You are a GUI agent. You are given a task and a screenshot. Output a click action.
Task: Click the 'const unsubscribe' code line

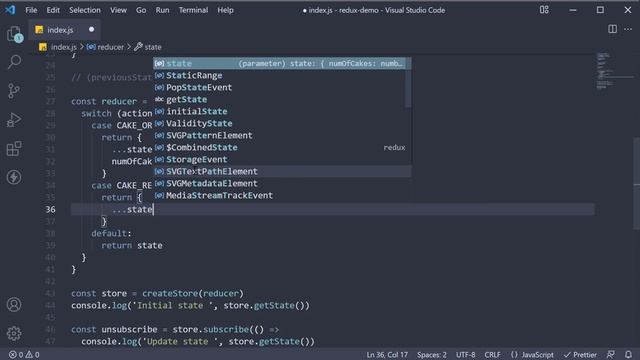[175, 329]
